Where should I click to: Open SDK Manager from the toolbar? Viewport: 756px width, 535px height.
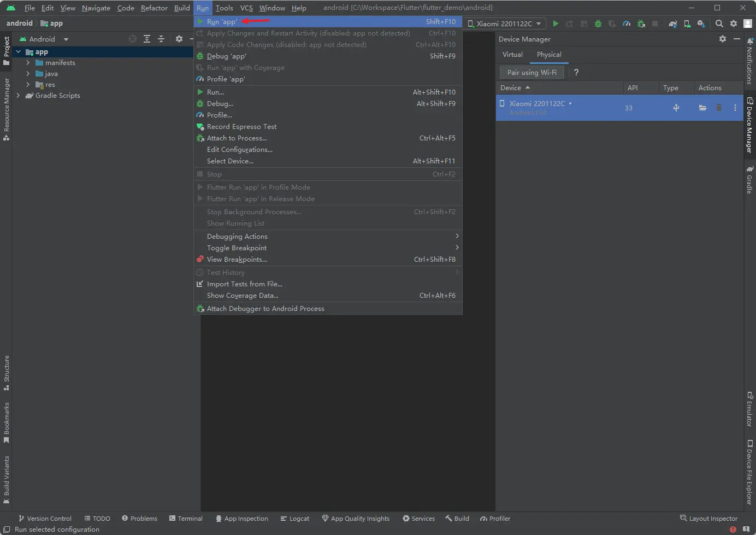(x=701, y=23)
